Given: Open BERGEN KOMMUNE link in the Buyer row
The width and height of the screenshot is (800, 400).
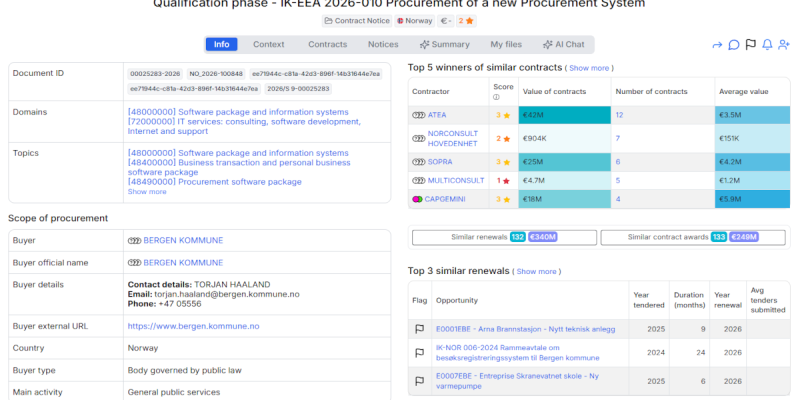Looking at the screenshot, I should (x=183, y=240).
